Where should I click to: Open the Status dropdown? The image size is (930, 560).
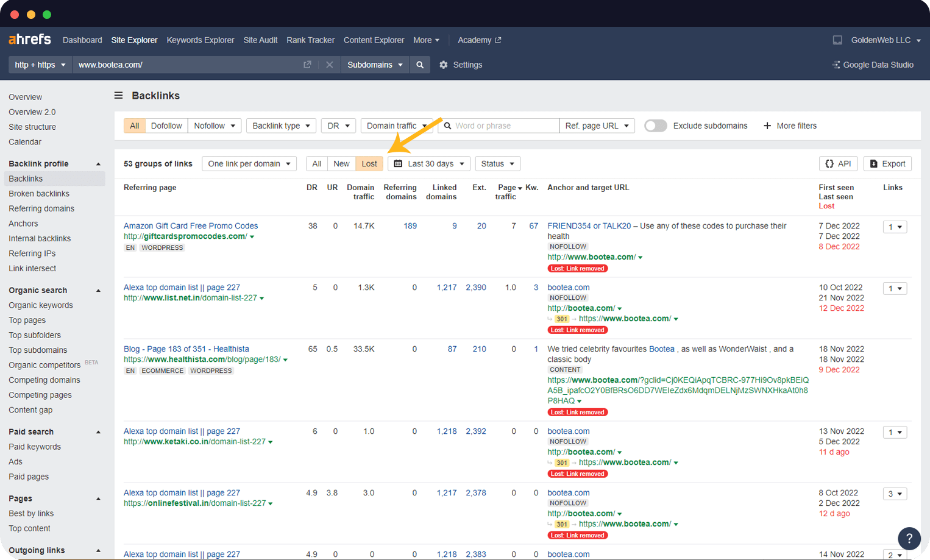pos(497,164)
